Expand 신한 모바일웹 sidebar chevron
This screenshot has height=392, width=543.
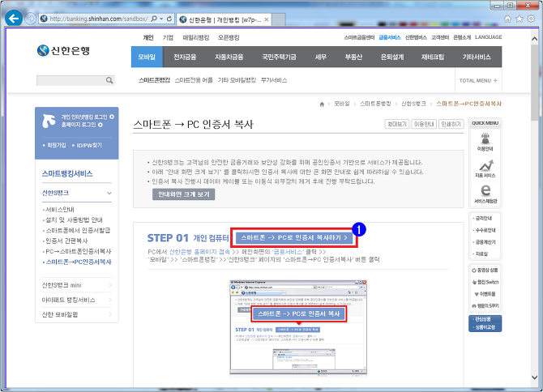click(110, 314)
